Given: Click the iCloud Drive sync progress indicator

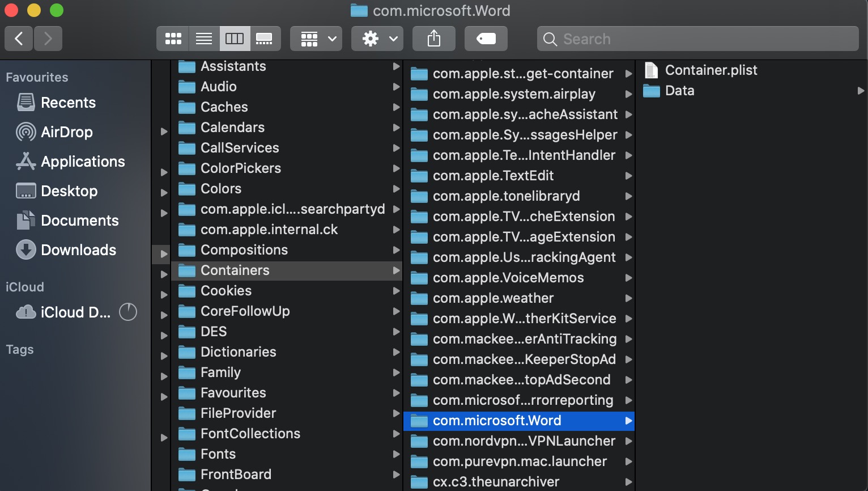Looking at the screenshot, I should 128,312.
